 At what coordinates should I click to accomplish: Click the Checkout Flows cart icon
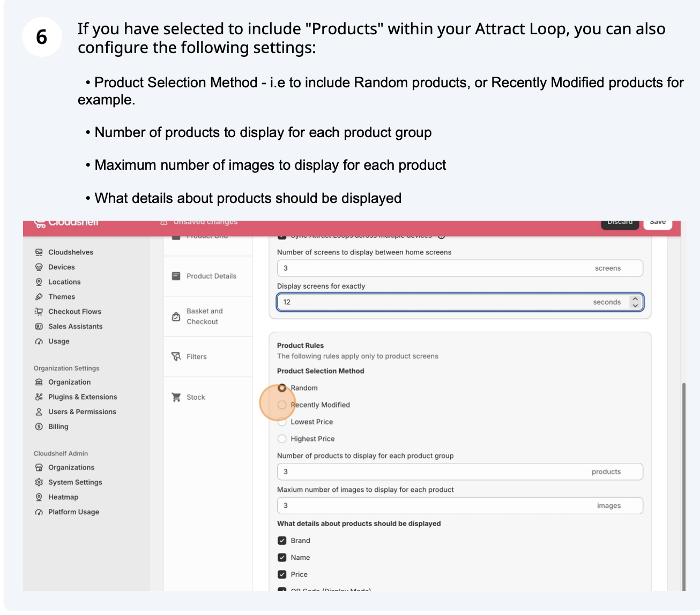pyautogui.click(x=39, y=311)
